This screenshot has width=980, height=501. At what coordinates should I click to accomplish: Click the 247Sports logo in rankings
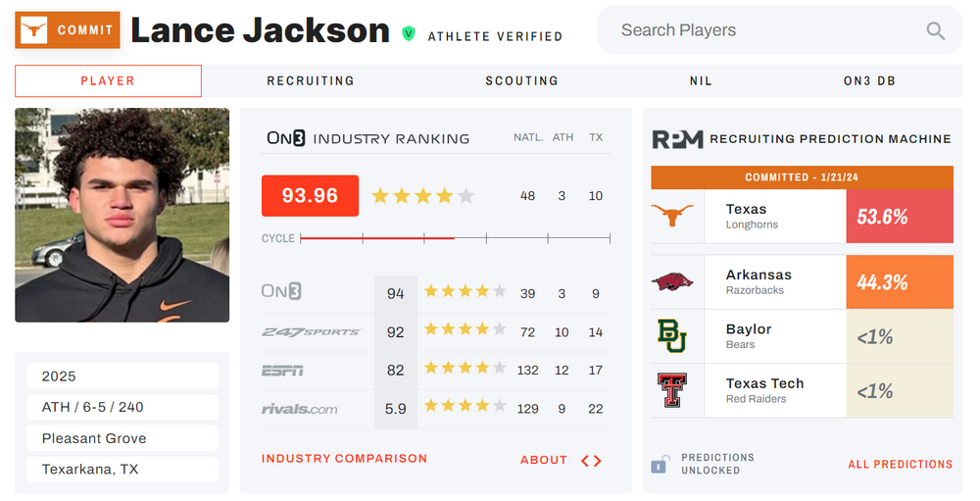pyautogui.click(x=311, y=332)
